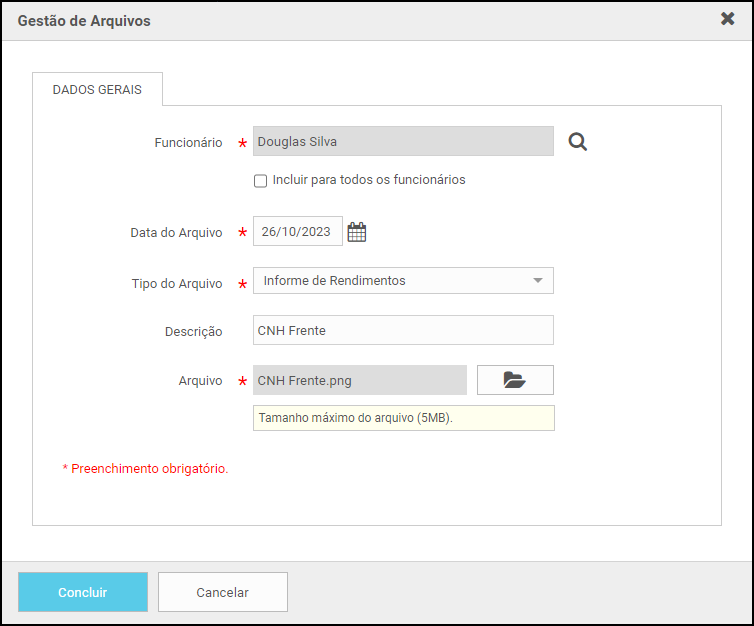754x626 pixels.
Task: Click the 'Tipo do Arquivo' label
Action: click(177, 284)
